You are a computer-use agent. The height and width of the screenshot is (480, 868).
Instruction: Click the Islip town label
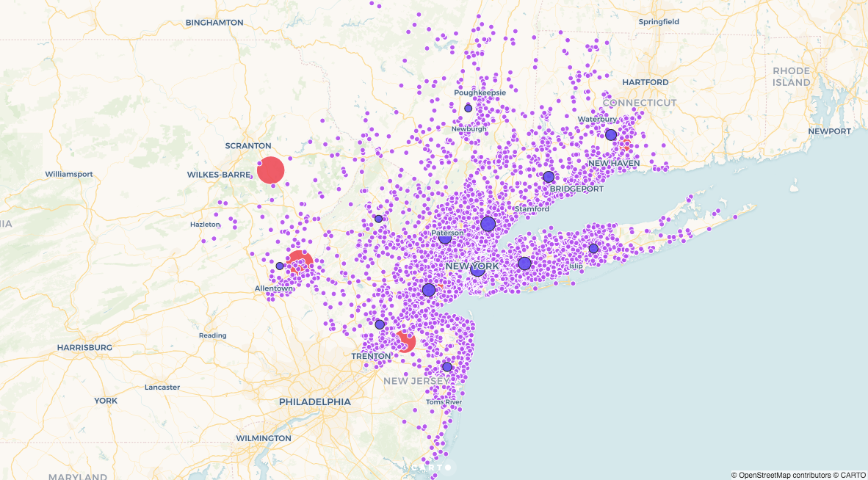coord(576,266)
